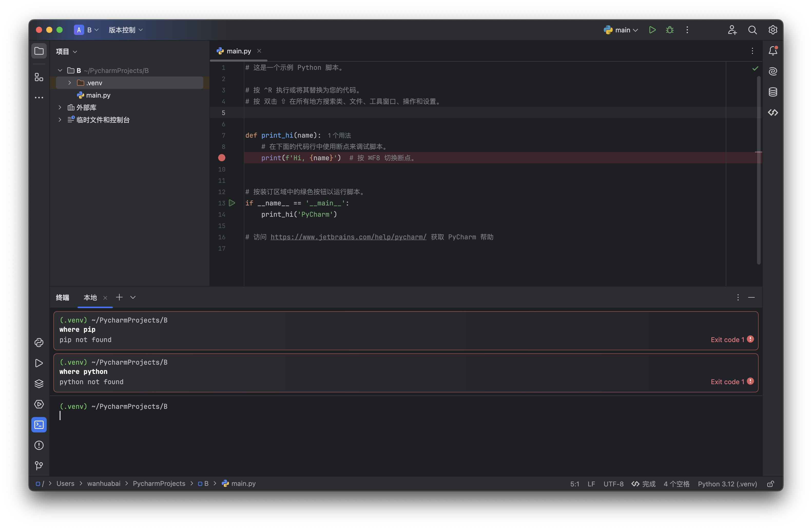
Task: Toggle the Project tool window folder icon
Action: point(39,51)
